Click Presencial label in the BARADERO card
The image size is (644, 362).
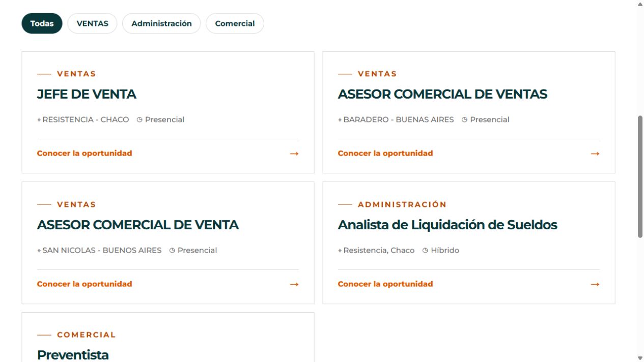490,119
